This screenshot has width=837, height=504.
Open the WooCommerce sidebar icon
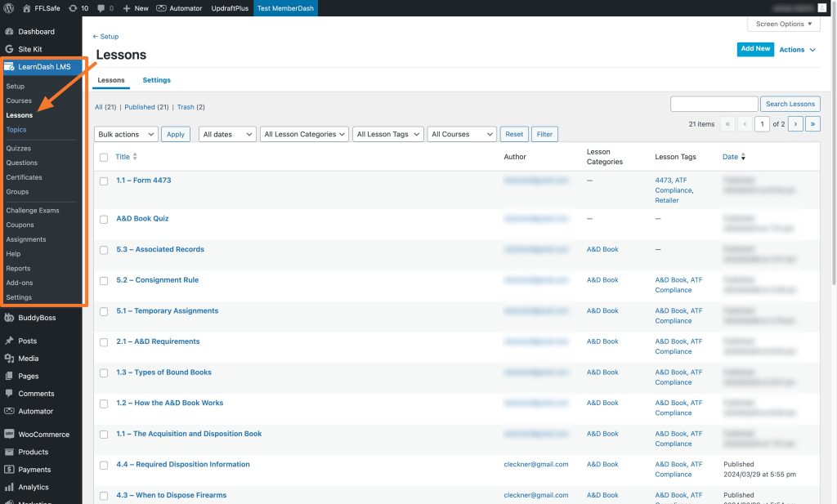coord(9,434)
